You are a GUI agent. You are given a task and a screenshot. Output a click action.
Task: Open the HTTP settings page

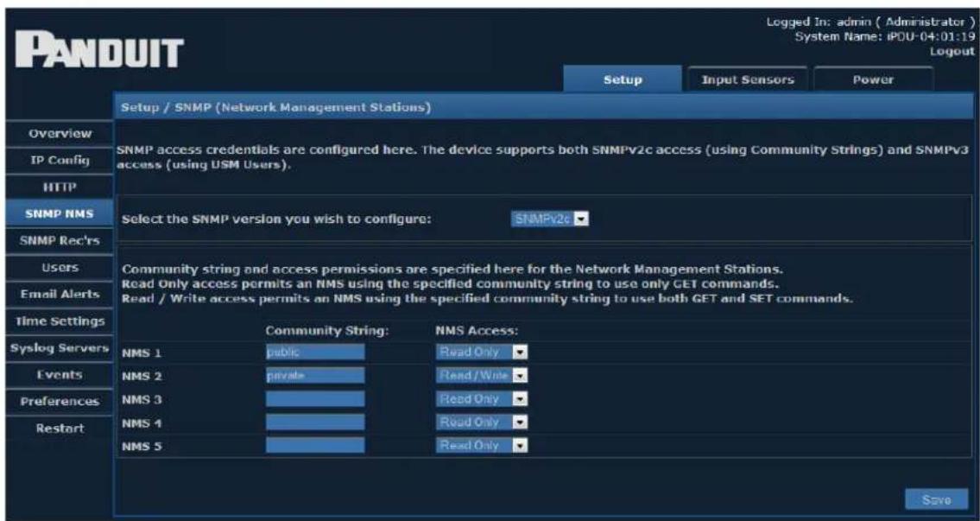[60, 187]
